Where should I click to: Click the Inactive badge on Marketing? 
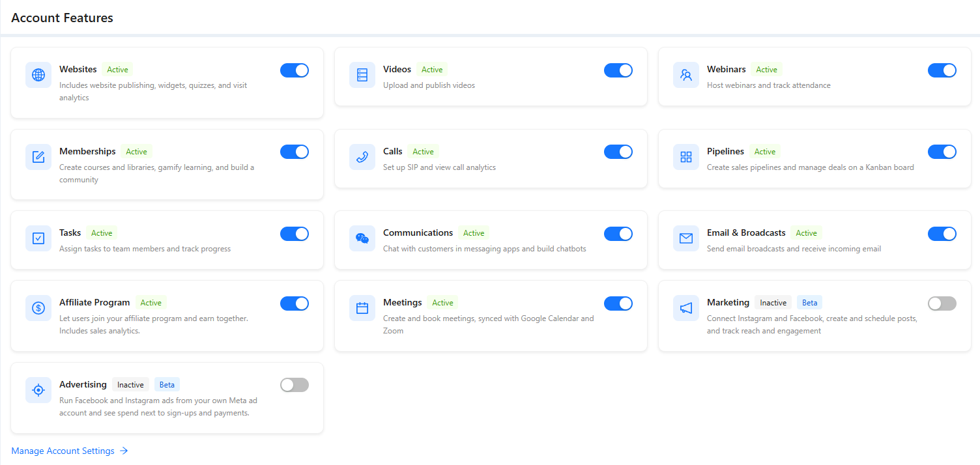click(773, 303)
